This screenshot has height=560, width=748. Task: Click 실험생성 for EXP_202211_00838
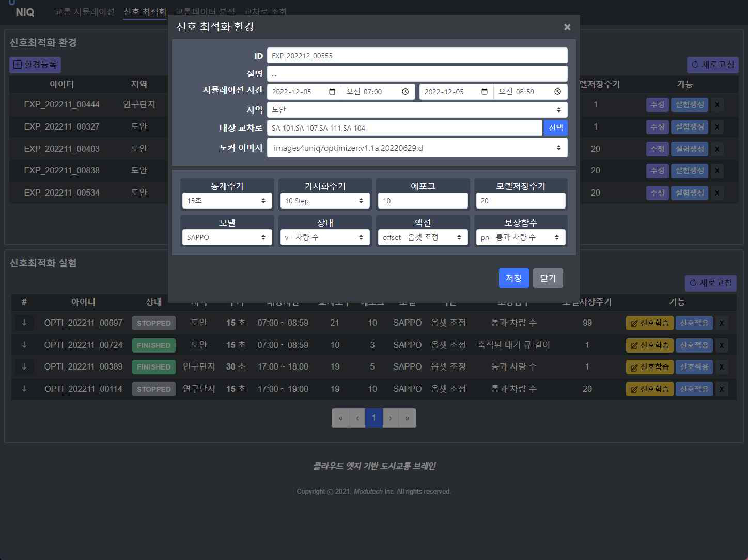click(690, 171)
